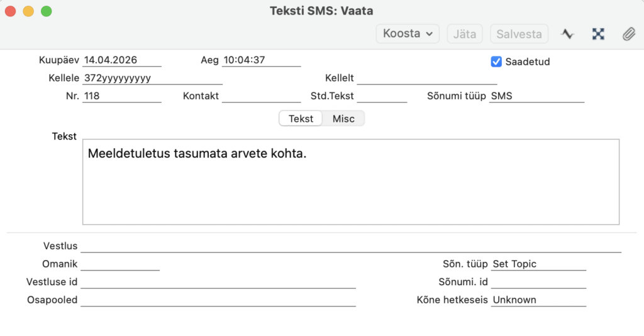Click the activity pulse icon in toolbar

pyautogui.click(x=568, y=34)
